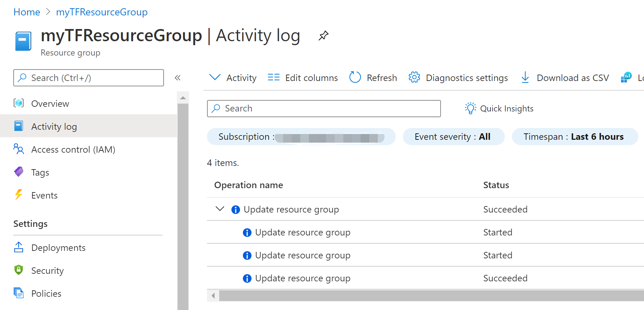The height and width of the screenshot is (310, 644).
Task: Change the Event severity filter
Action: pyautogui.click(x=453, y=137)
